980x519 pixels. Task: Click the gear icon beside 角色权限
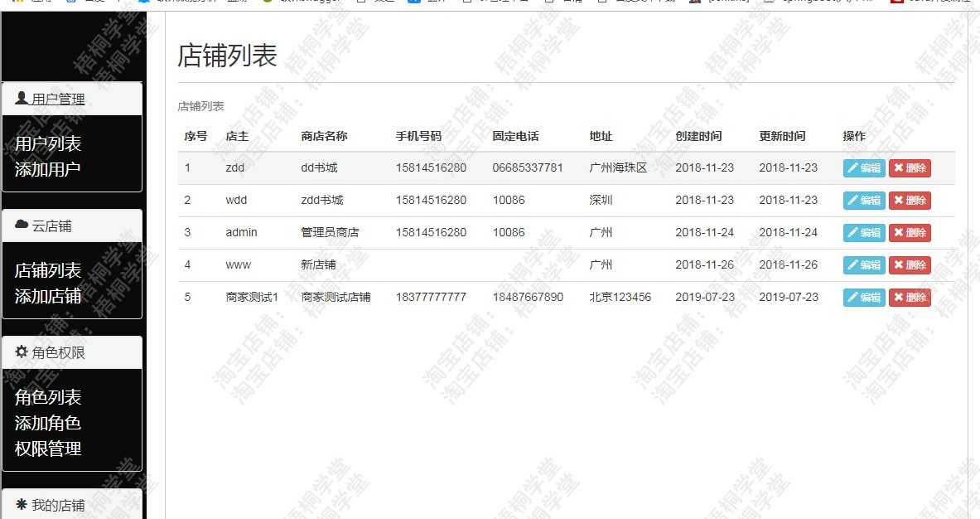20,352
